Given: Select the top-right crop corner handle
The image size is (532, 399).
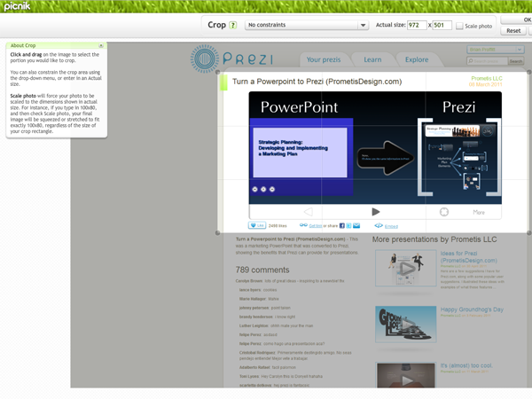Looking at the screenshot, I should [529, 72].
